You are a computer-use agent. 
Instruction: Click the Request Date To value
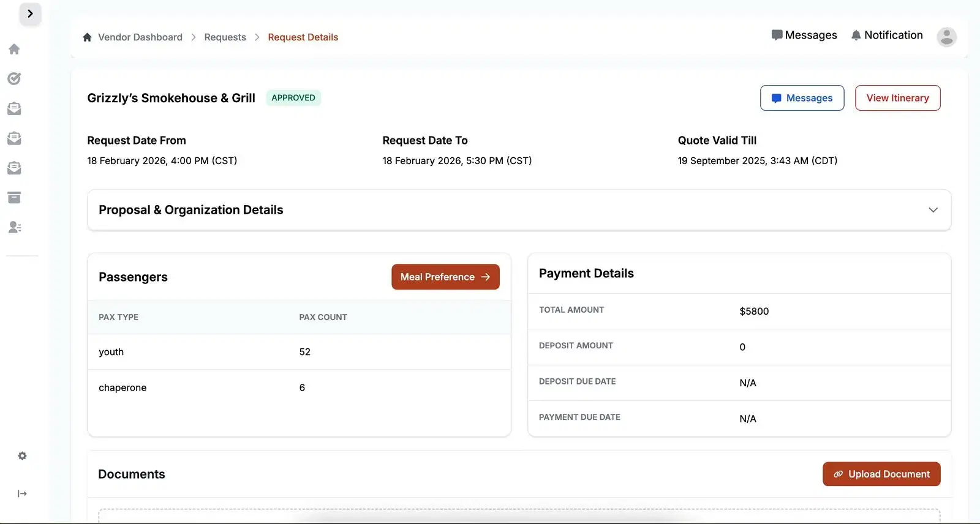[457, 160]
